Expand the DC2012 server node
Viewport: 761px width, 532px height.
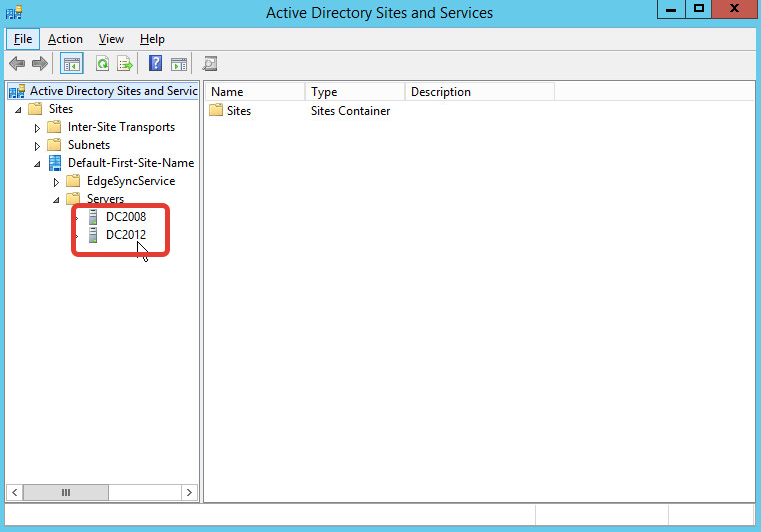coord(77,236)
